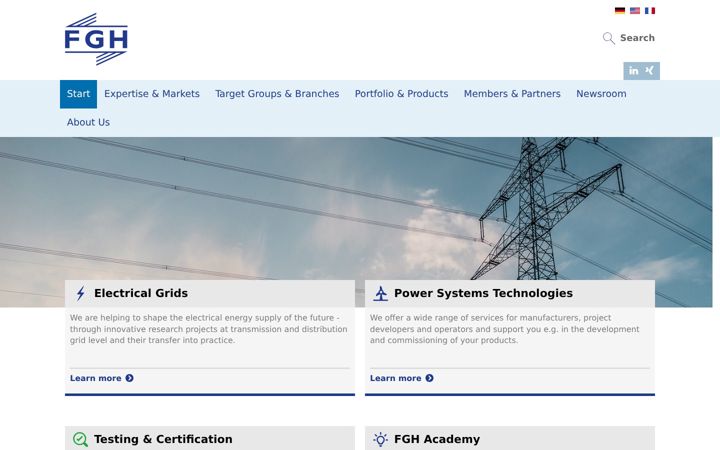Click the Power Systems Technologies turbine icon
This screenshot has height=450, width=720.
380,293
